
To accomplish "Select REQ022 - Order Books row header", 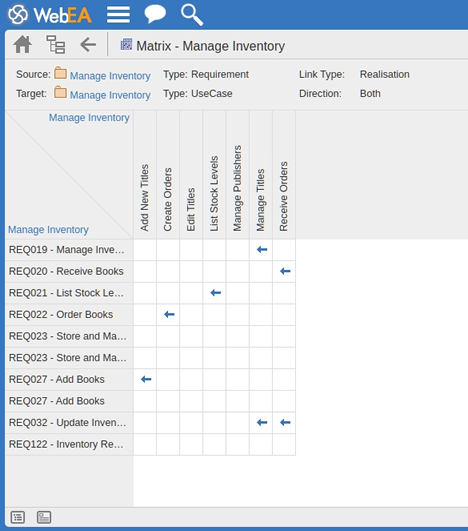I will pyautogui.click(x=69, y=315).
